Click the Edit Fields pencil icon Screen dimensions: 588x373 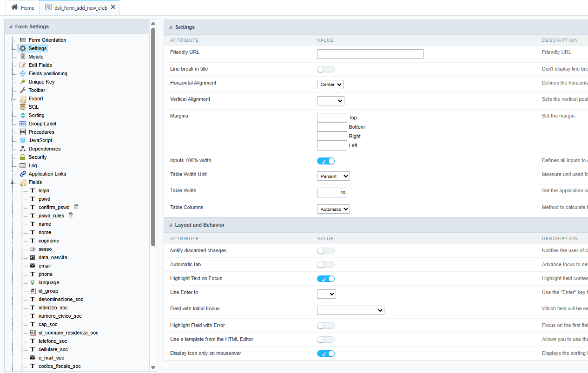click(23, 65)
